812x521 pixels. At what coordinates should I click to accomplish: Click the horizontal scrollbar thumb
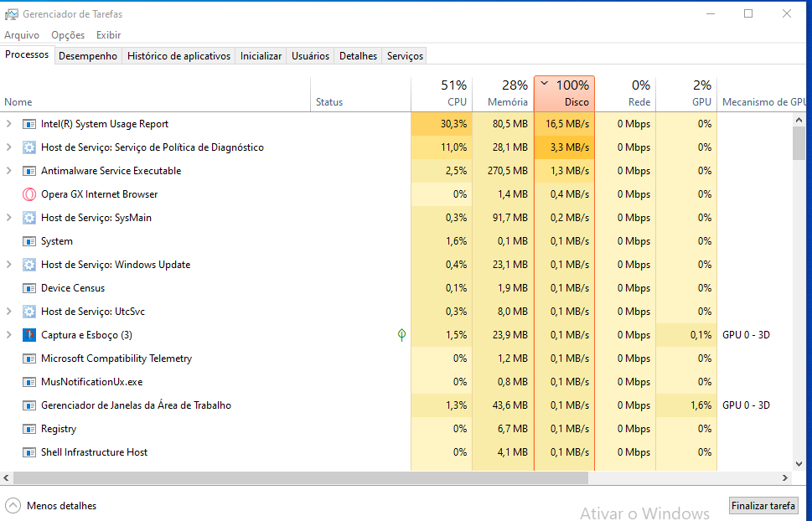pyautogui.click(x=301, y=477)
